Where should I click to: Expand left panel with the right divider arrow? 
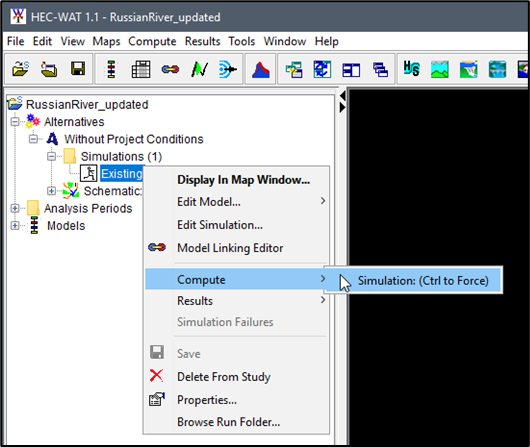[342, 108]
